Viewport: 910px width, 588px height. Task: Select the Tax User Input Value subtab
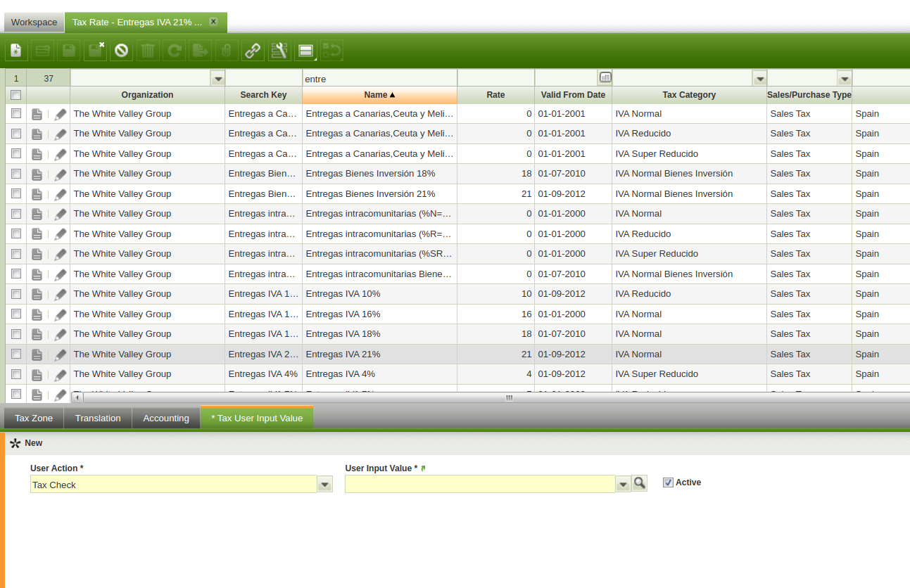(x=257, y=418)
